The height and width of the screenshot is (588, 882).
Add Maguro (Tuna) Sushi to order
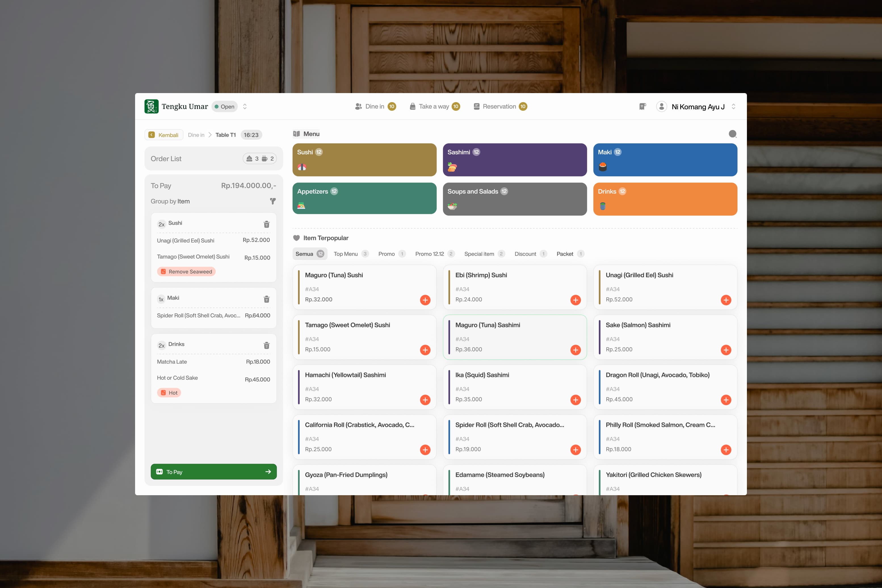[425, 300]
